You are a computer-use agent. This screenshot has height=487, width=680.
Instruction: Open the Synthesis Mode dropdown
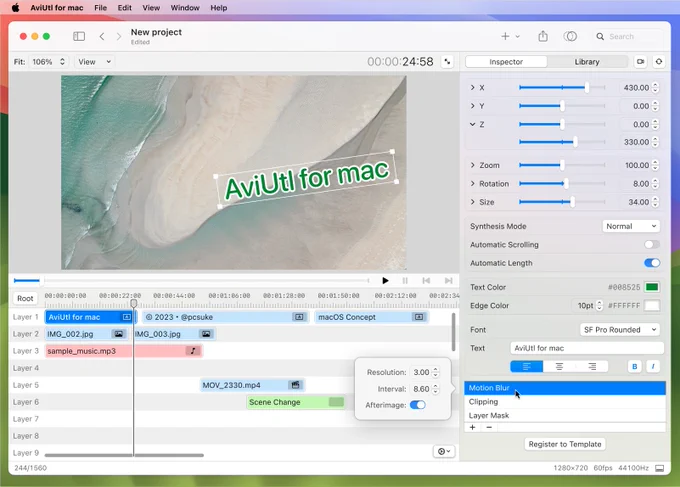631,226
